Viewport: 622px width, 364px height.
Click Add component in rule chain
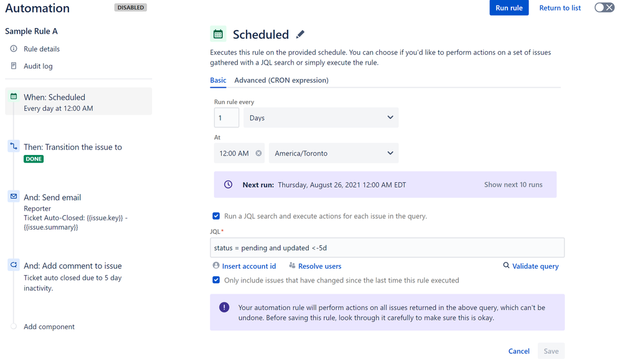pyautogui.click(x=49, y=326)
